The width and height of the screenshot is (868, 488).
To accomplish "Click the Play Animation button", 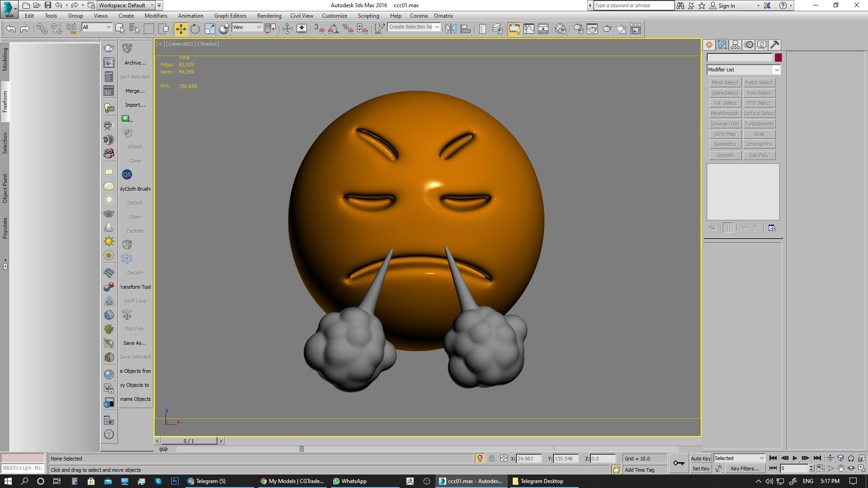I will [795, 458].
